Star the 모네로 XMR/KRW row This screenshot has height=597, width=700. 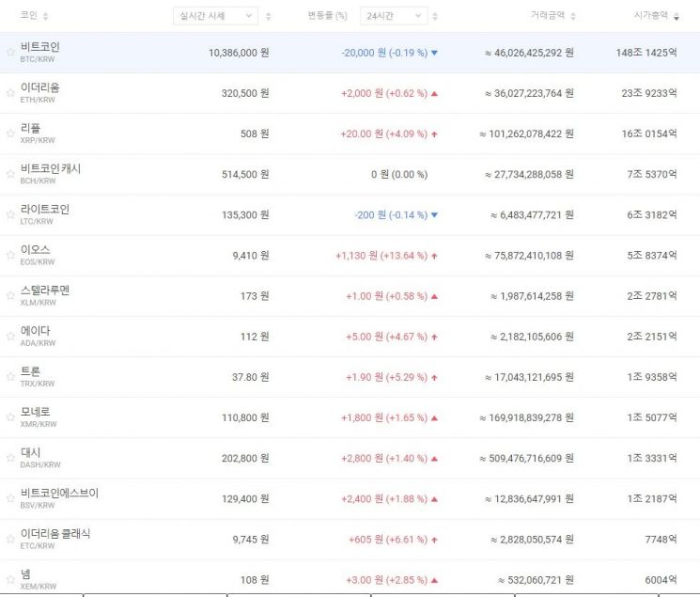click(10, 417)
